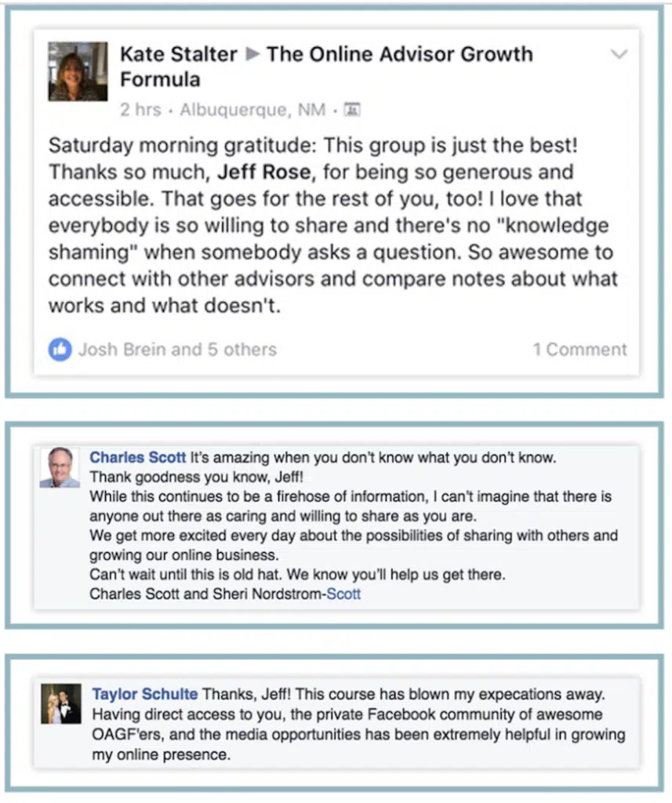Click Taylor Schulte's comment about the course
This screenshot has width=672, height=803.
click(x=358, y=725)
